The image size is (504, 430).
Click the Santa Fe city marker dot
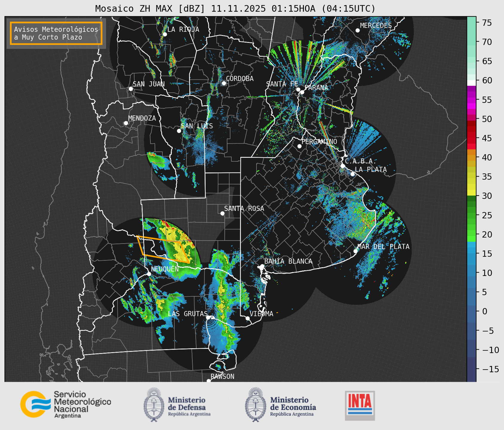click(x=298, y=89)
